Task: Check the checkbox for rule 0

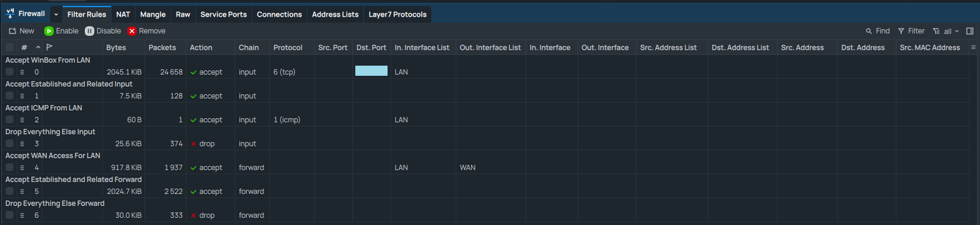Action: coord(10,72)
